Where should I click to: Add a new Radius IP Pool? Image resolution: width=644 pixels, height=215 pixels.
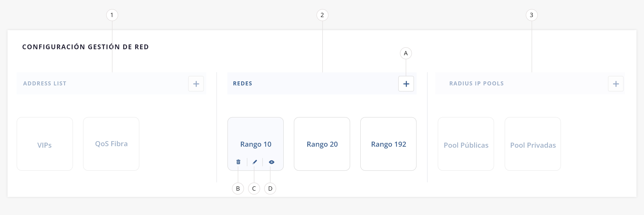point(616,84)
